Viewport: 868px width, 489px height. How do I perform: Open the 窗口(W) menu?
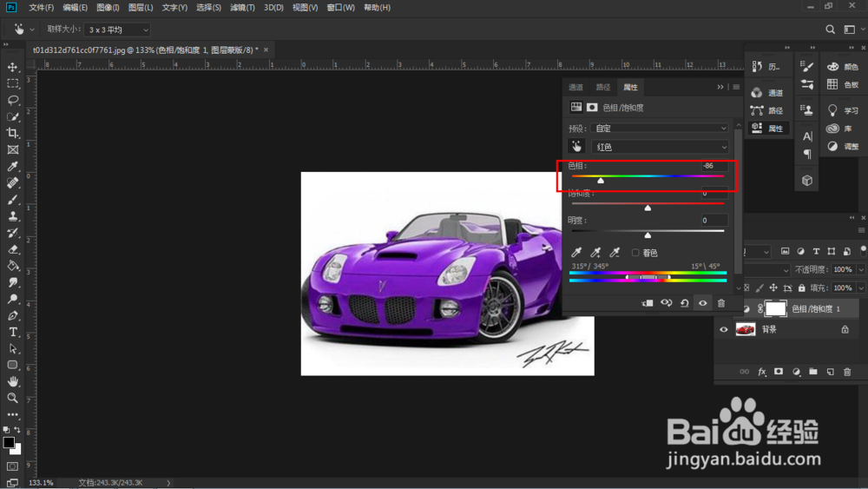340,8
